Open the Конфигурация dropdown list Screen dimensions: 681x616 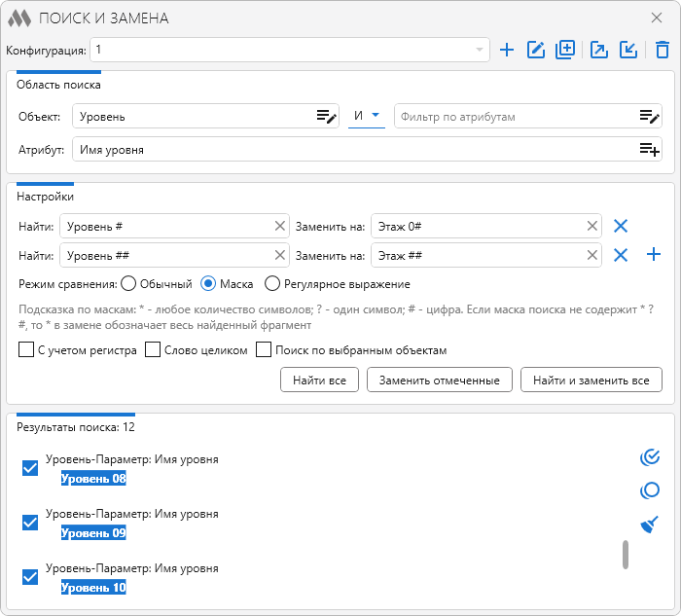[x=480, y=50]
